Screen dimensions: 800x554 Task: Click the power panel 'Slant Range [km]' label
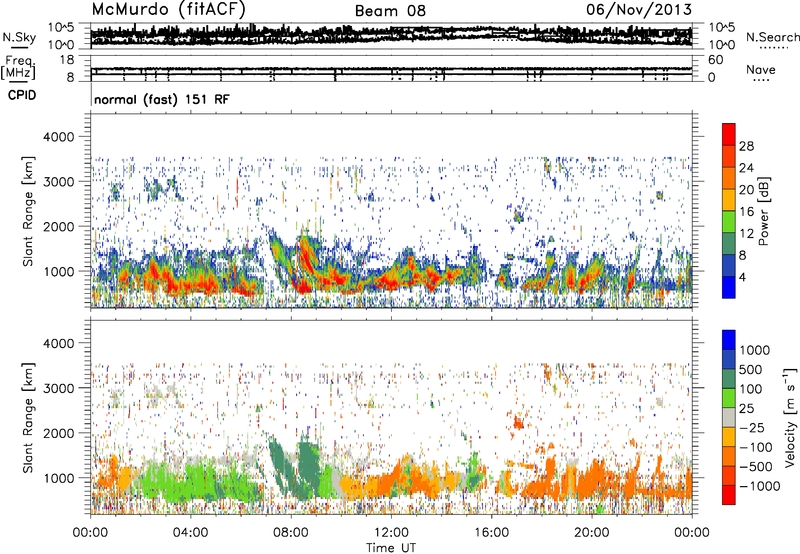[28, 211]
